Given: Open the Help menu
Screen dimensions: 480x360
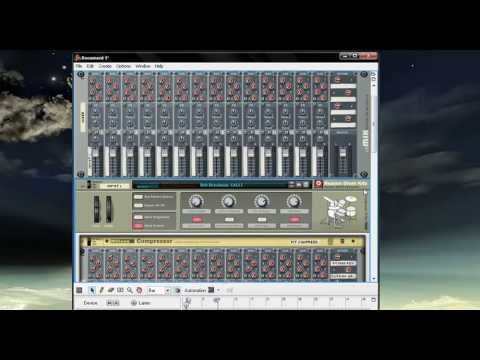Looking at the screenshot, I should click(x=159, y=66).
